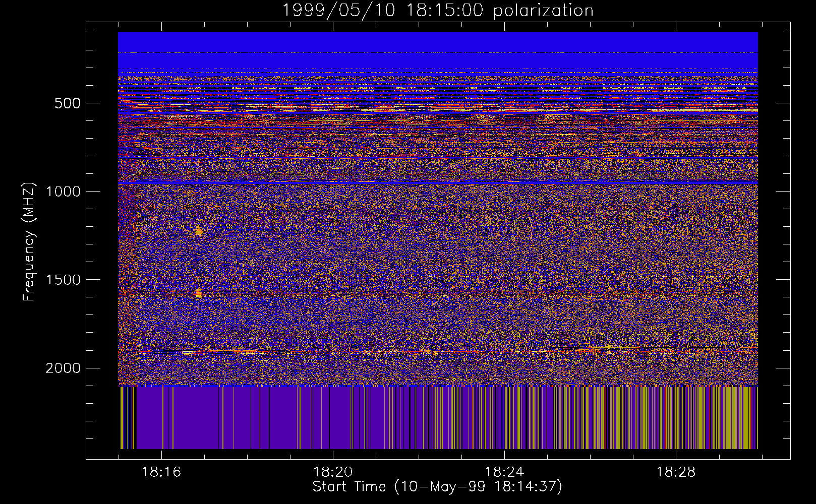Click the 'Start Time (10-May-99 18:14:37)' label
Viewport: 816px width, 504px height.
tap(437, 487)
